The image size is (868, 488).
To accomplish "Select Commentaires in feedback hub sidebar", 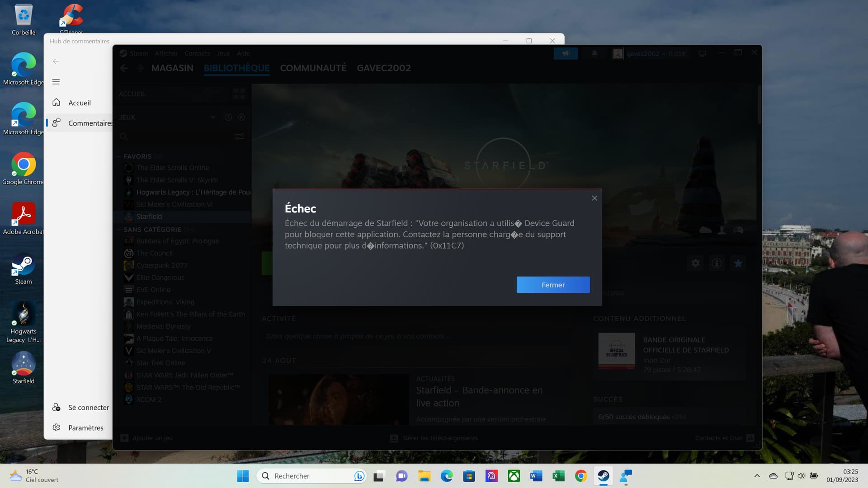I will 79,123.
